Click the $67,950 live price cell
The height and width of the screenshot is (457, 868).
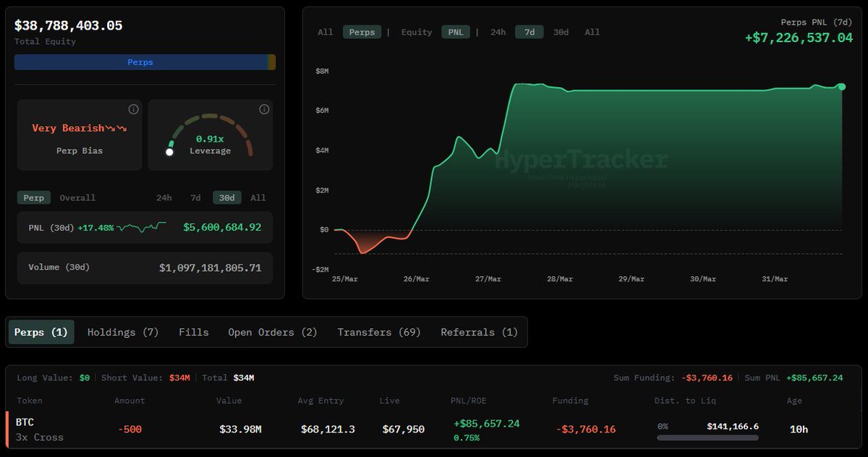[404, 430]
